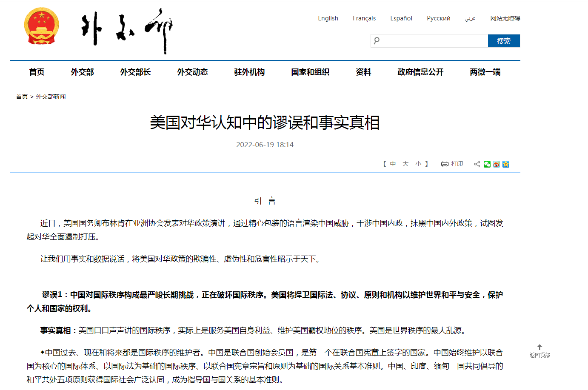
Task: Click the 外交部 calligraphy site logo
Action: click(x=127, y=31)
